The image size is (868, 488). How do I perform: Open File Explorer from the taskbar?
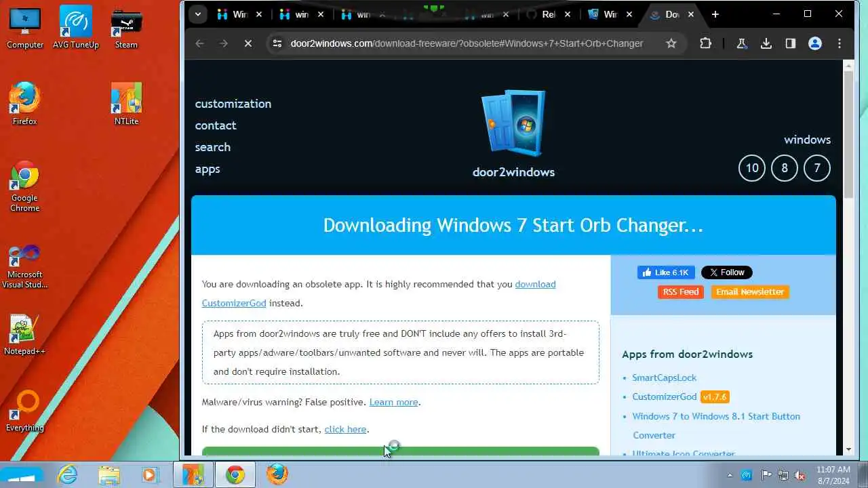coord(108,474)
